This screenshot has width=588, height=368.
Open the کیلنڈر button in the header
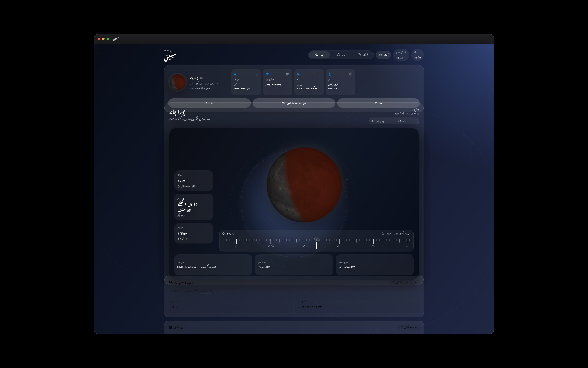[383, 55]
